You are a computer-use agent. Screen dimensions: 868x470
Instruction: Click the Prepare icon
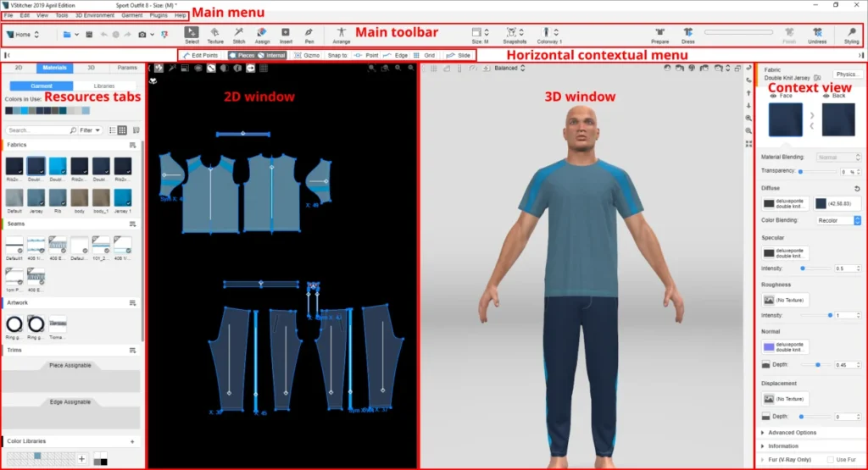[x=659, y=34]
